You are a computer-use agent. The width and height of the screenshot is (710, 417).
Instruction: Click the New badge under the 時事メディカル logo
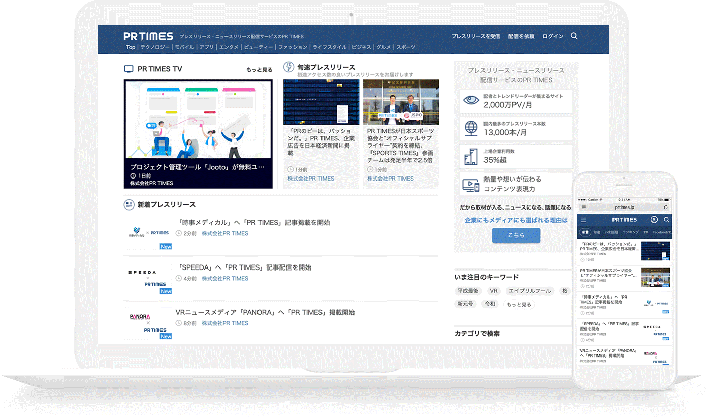click(x=166, y=246)
